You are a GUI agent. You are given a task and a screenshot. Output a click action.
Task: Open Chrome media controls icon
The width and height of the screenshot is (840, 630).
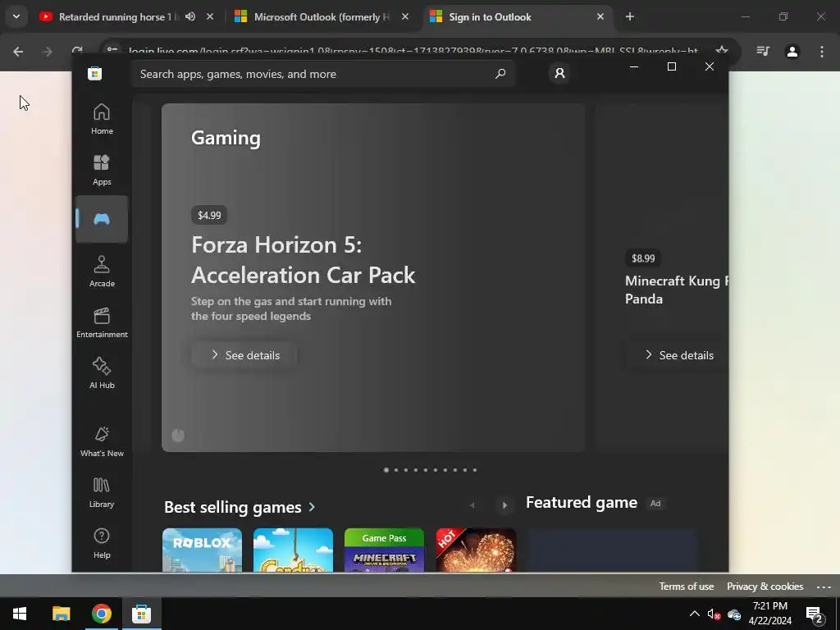tap(763, 52)
